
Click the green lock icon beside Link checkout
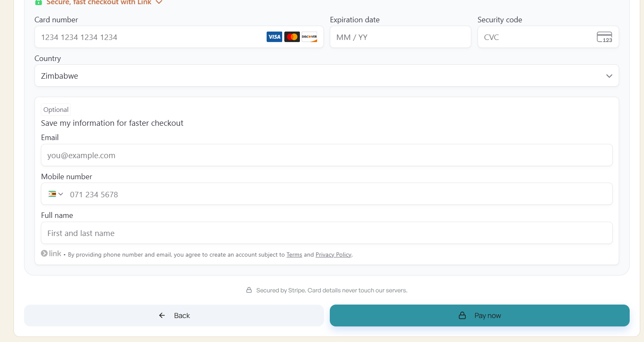click(x=38, y=2)
